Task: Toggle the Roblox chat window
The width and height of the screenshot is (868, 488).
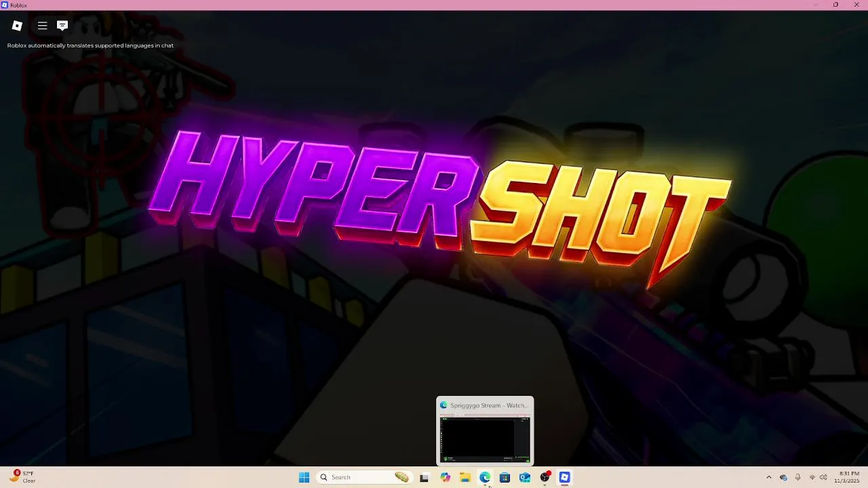Action: (x=62, y=26)
